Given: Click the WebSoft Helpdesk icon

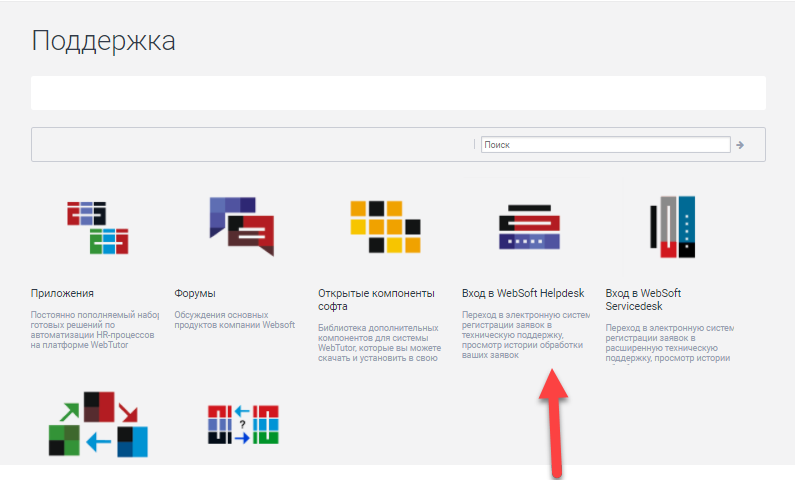Looking at the screenshot, I should (x=529, y=227).
